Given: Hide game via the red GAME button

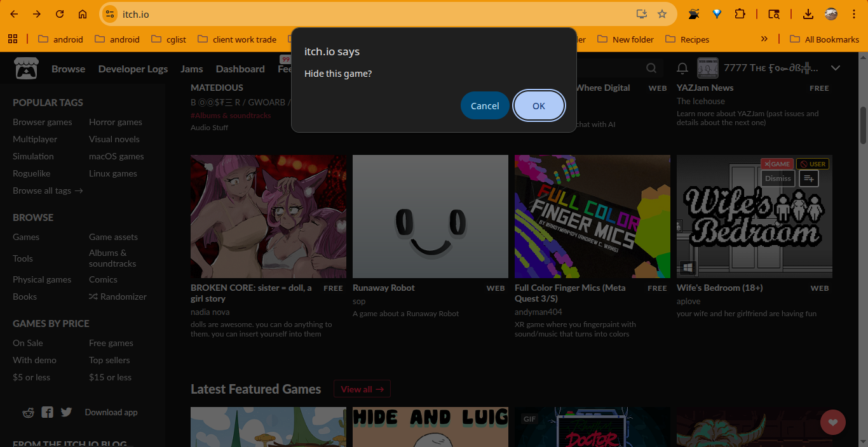Looking at the screenshot, I should pyautogui.click(x=777, y=164).
